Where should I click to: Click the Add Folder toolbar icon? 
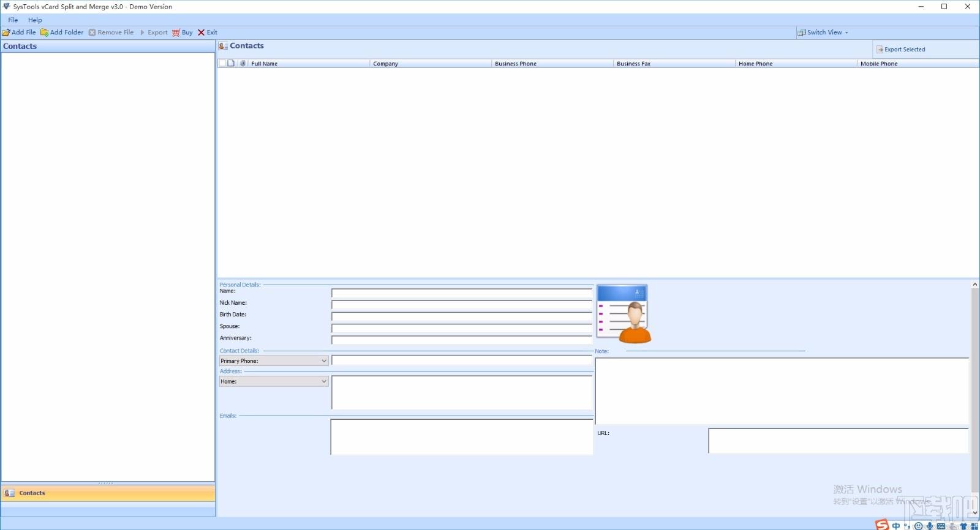[44, 32]
